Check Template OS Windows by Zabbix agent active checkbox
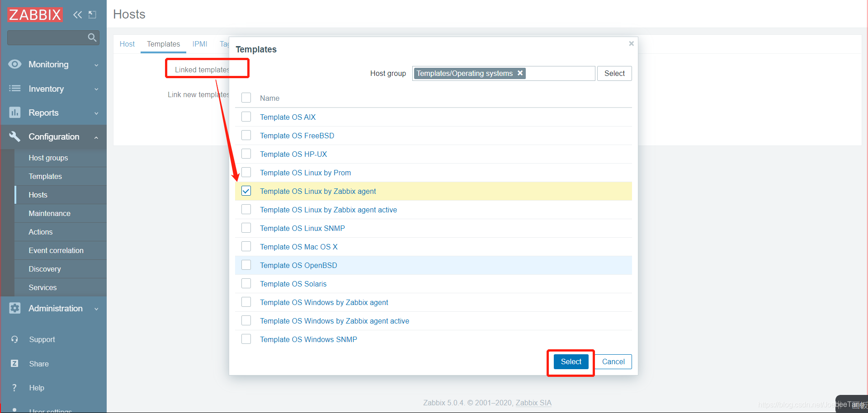The width and height of the screenshot is (868, 413). click(x=246, y=320)
